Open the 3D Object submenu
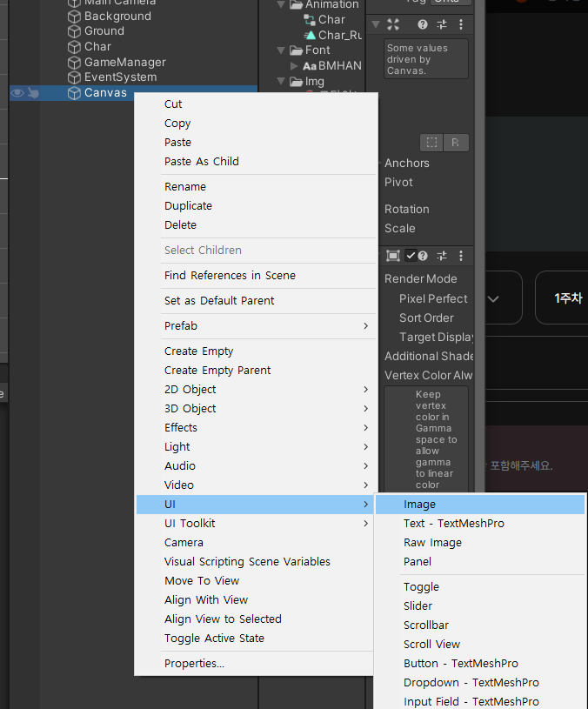The image size is (588, 709). (267, 408)
